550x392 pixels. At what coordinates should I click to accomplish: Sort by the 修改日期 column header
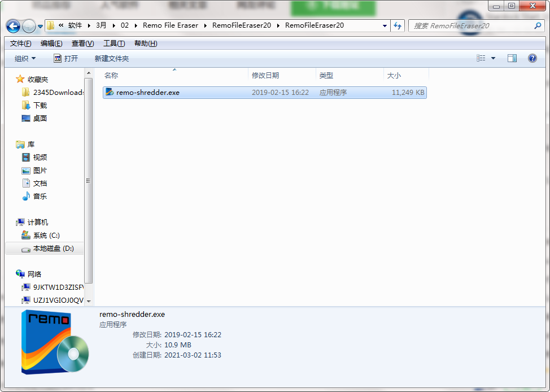pyautogui.click(x=282, y=75)
